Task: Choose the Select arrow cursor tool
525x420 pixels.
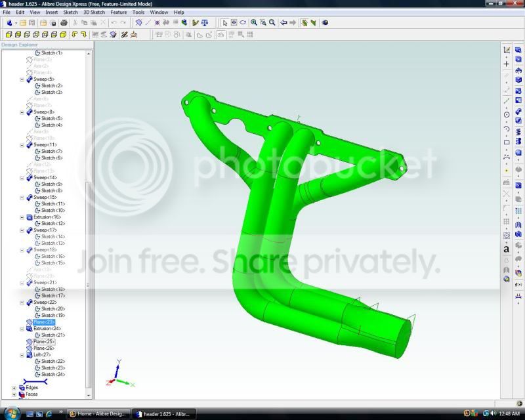Action: (x=224, y=23)
